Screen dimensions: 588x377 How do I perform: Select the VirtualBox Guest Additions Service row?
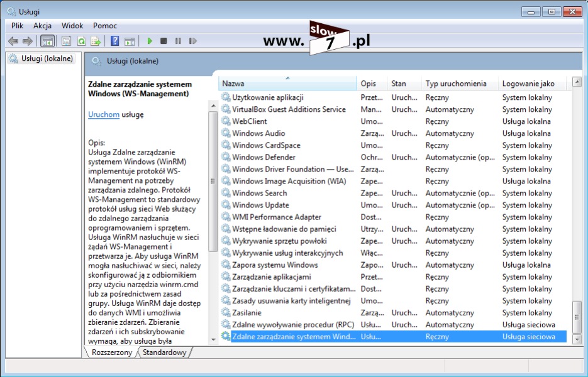(392, 109)
